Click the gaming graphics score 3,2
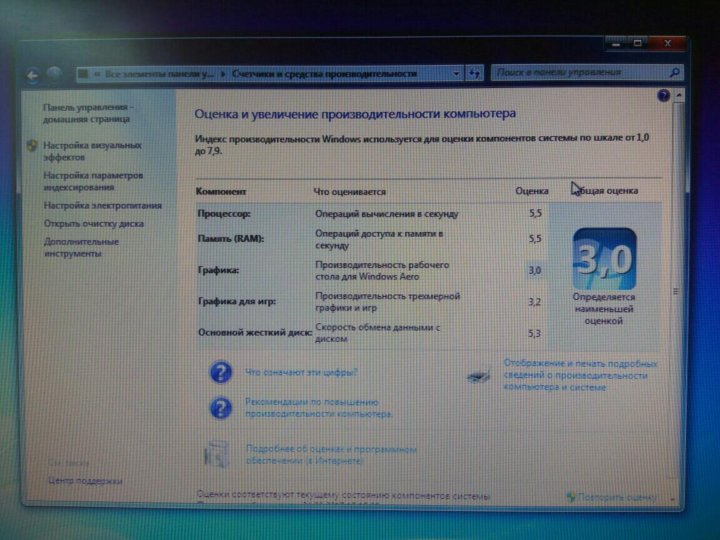This screenshot has width=720, height=540. 534,302
